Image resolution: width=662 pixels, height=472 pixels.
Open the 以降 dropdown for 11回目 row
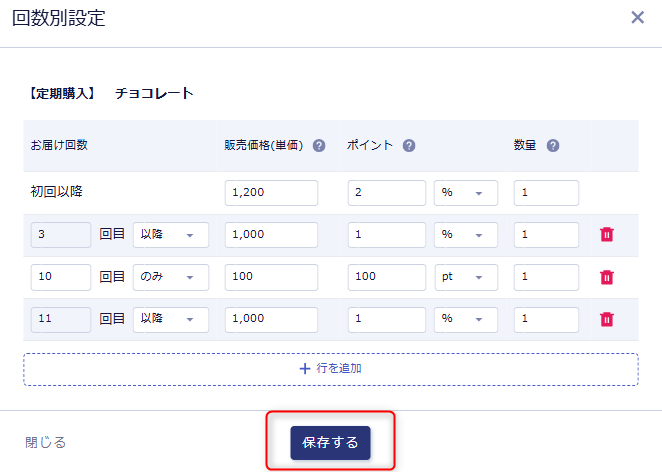pyautogui.click(x=171, y=319)
